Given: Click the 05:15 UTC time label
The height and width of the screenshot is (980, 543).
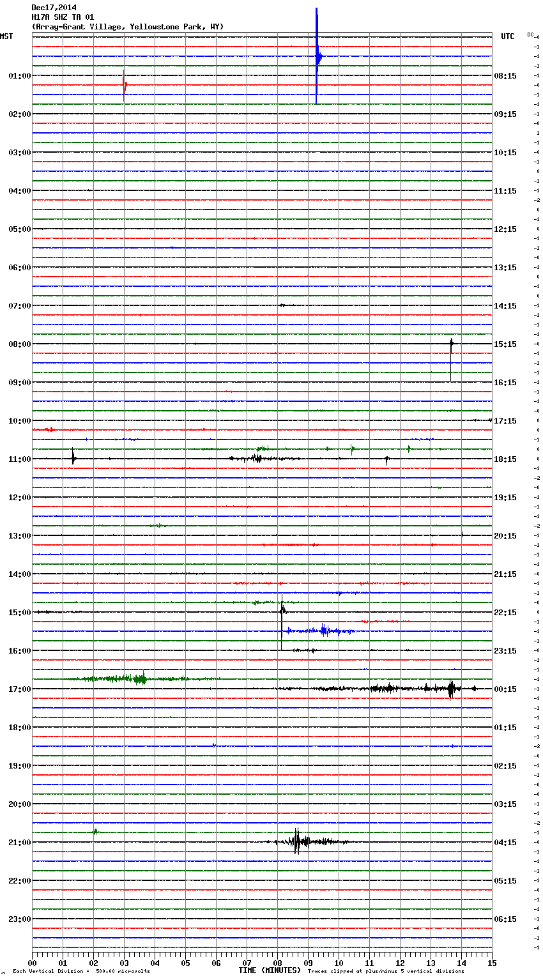Looking at the screenshot, I should tap(505, 881).
